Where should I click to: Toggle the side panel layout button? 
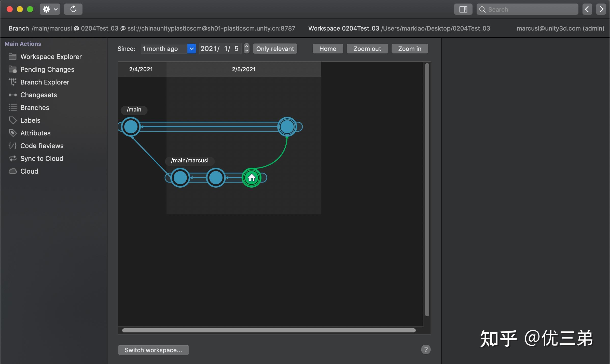pyautogui.click(x=463, y=9)
